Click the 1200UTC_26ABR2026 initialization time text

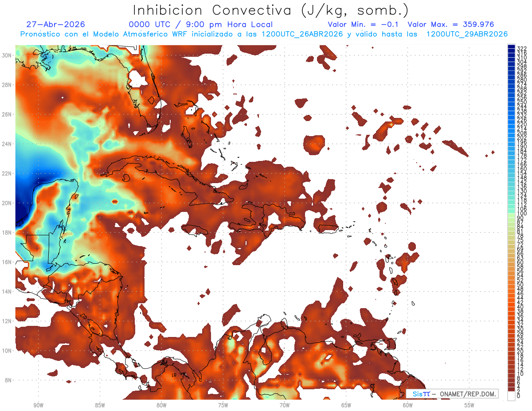pyautogui.click(x=302, y=34)
